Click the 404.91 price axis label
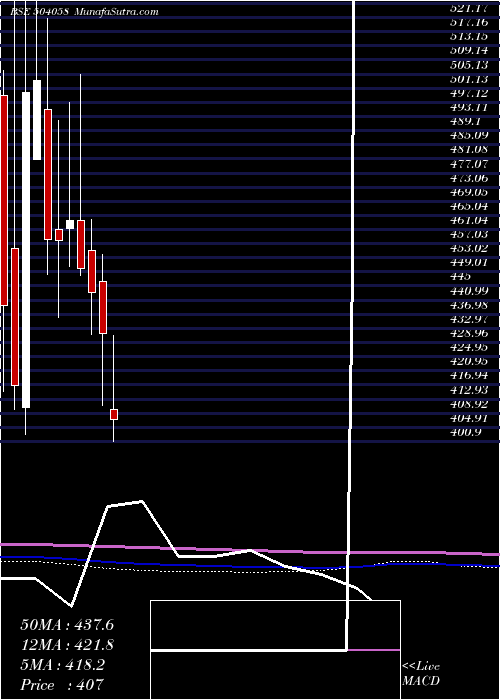Viewport: 500px width, 700px height. [x=470, y=419]
